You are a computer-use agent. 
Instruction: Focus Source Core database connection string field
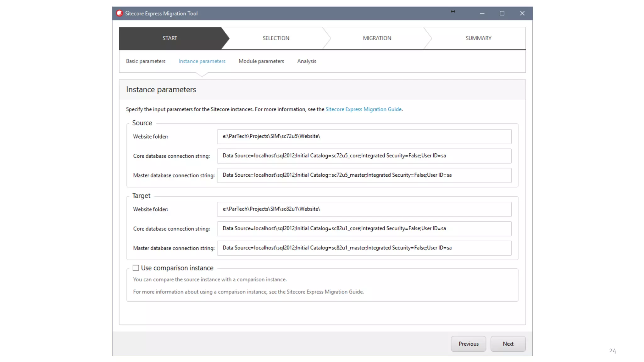364,156
